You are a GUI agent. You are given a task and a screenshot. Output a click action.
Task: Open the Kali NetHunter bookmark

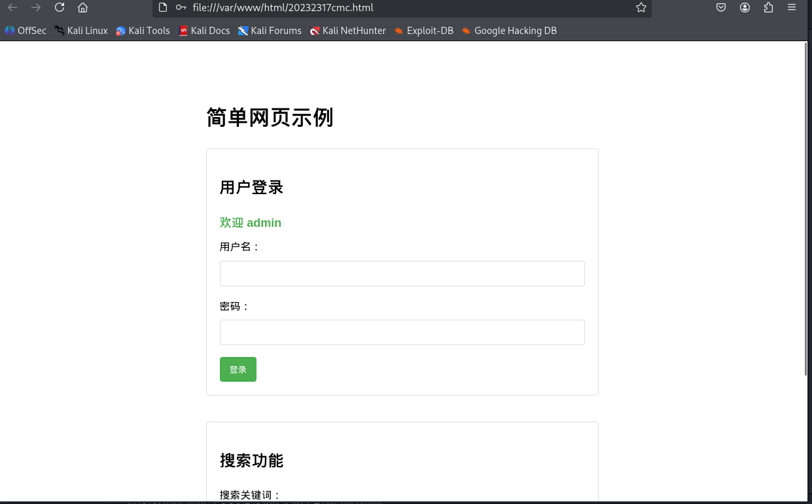(x=347, y=30)
